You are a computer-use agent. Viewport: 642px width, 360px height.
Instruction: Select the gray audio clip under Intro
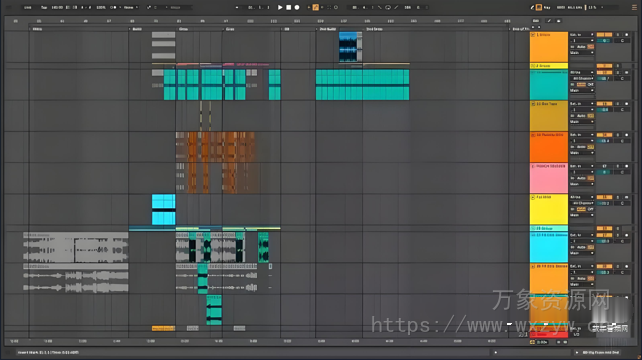coord(76,247)
